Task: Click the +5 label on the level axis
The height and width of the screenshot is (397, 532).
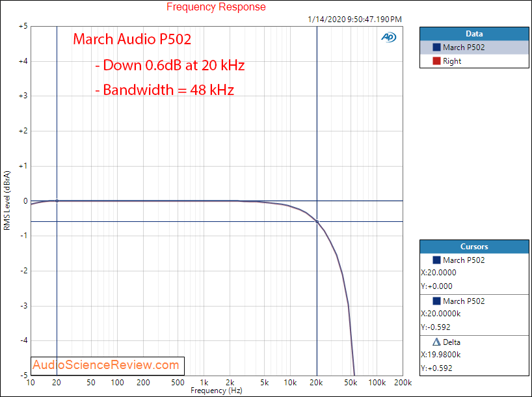Action: [x=23, y=26]
